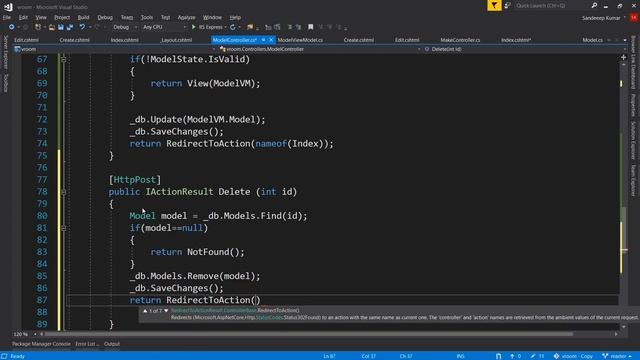Open the Tools menu
The height and width of the screenshot is (360, 640).
pyautogui.click(x=147, y=18)
